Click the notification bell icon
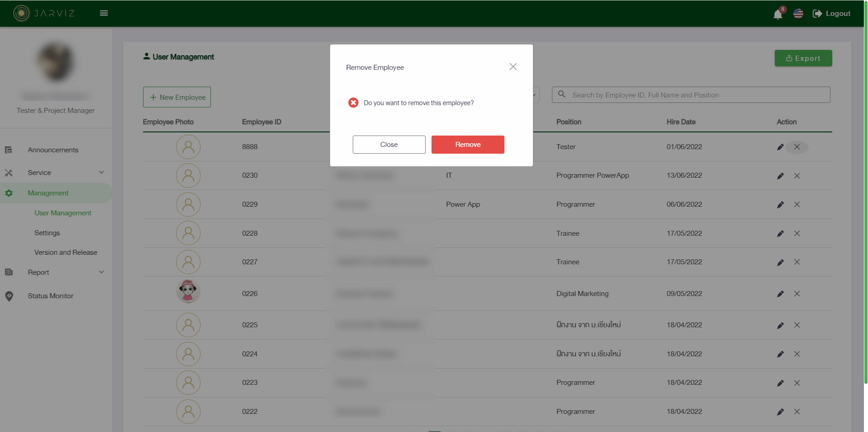Image resolution: width=868 pixels, height=432 pixels. click(777, 14)
